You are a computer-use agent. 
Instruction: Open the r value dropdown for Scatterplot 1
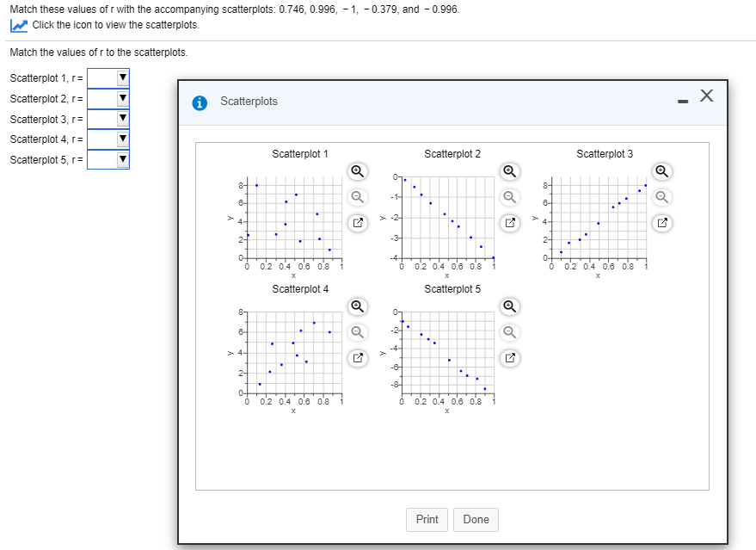(122, 78)
